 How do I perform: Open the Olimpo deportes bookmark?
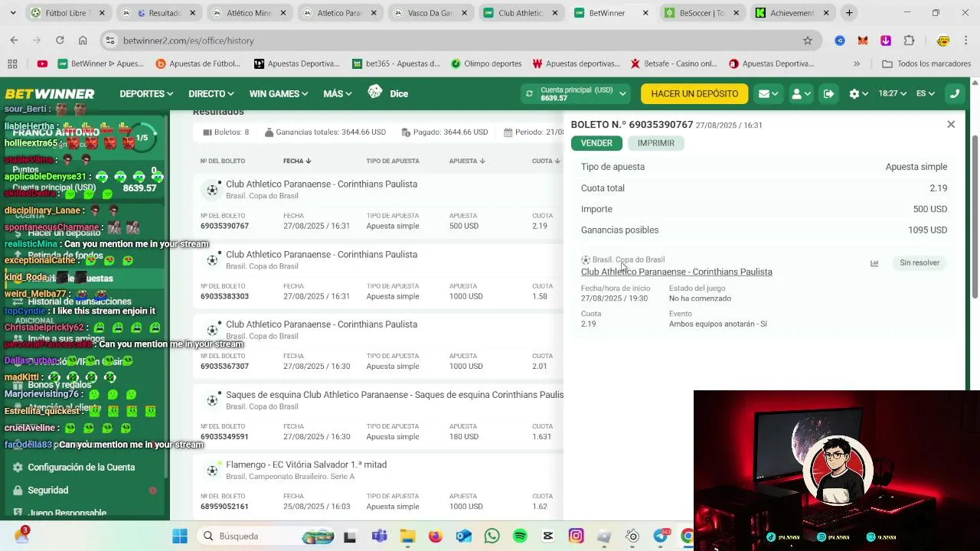(x=486, y=64)
